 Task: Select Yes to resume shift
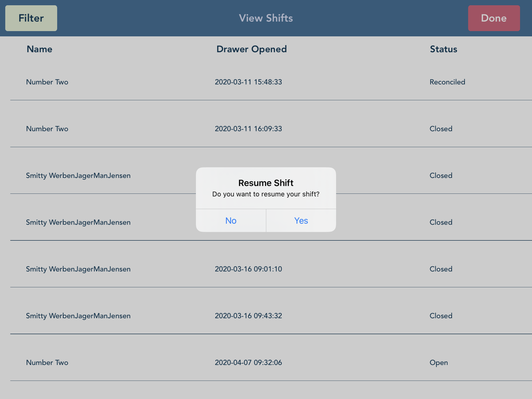click(x=301, y=220)
